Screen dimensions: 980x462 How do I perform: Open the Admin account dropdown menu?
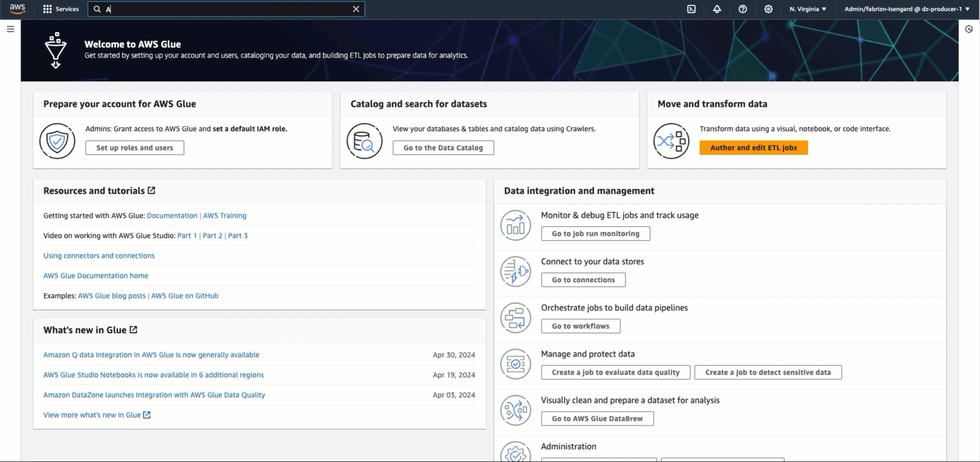click(907, 9)
